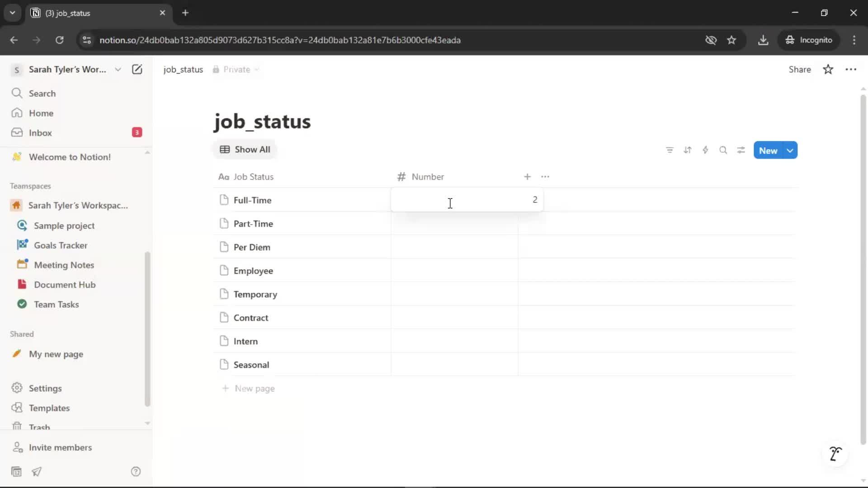The width and height of the screenshot is (868, 488).
Task: Close the job_status browser tab
Action: pos(162,13)
